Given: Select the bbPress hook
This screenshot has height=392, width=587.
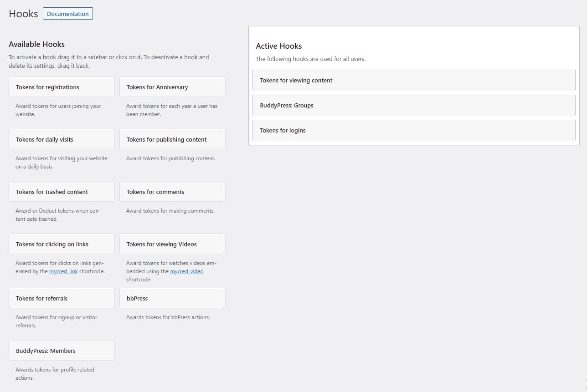Looking at the screenshot, I should [172, 298].
